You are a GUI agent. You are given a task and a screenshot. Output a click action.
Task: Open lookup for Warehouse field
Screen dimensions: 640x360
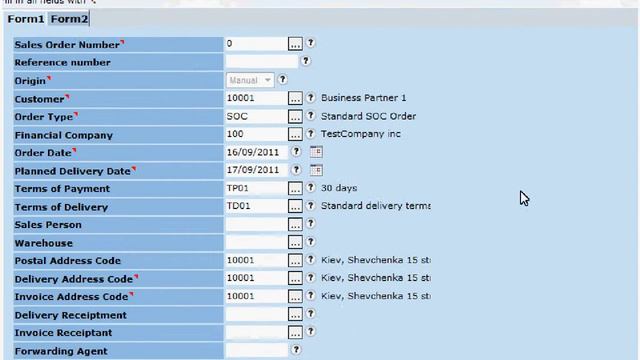click(x=295, y=242)
